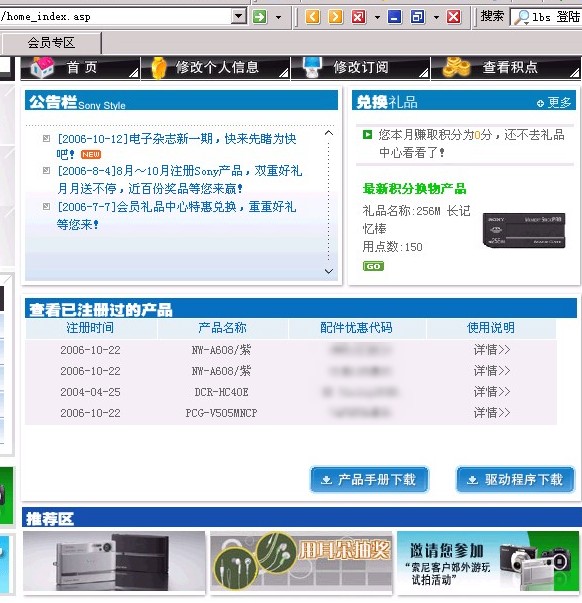
Task: Click the orange NEW badge
Action: pos(91,155)
